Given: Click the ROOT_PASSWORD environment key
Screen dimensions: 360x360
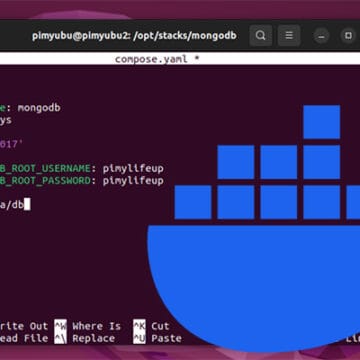Looking at the screenshot, I should click(45, 181).
